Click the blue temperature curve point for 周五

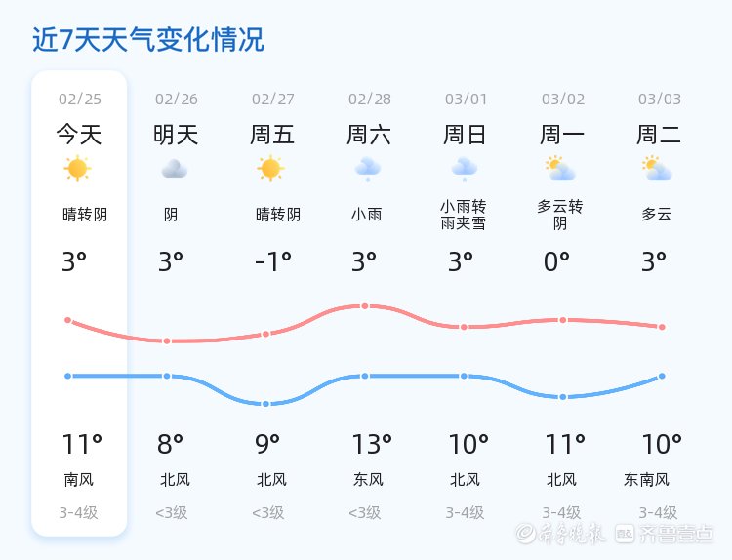[265, 404]
